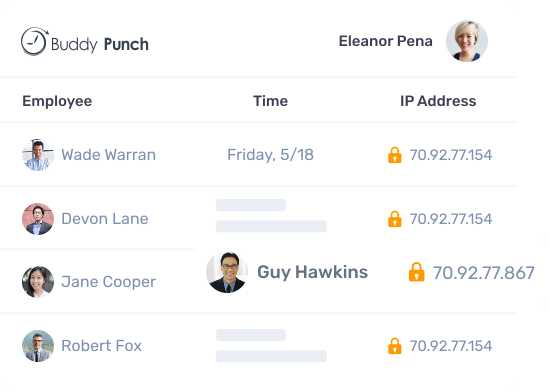The image size is (550, 390).
Task: Click the Eleanor Pena user name
Action: click(x=385, y=41)
